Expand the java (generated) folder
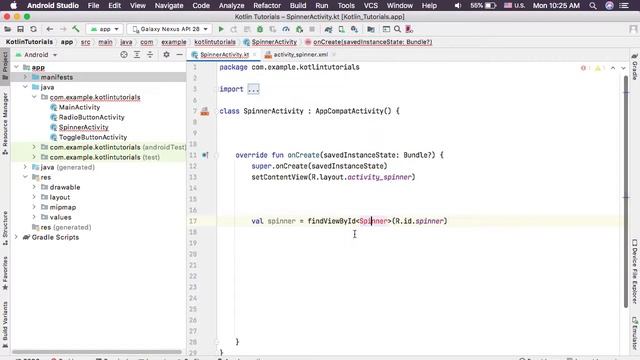 (25, 167)
